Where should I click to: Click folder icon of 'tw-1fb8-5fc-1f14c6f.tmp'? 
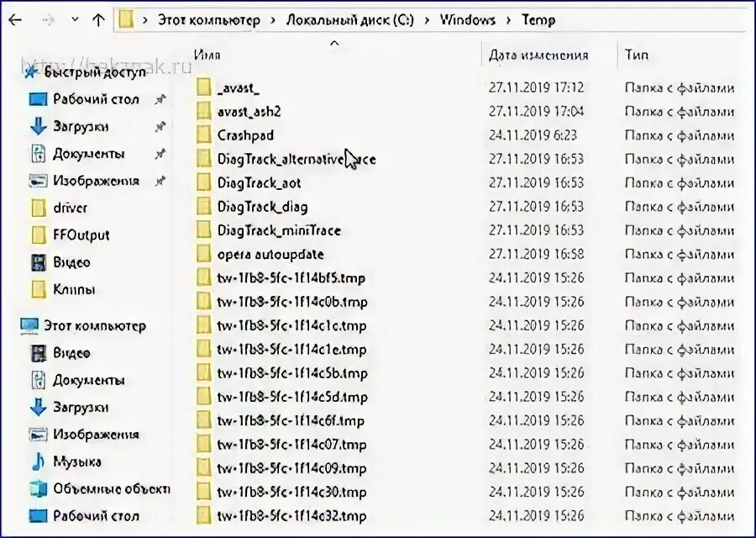(x=204, y=421)
